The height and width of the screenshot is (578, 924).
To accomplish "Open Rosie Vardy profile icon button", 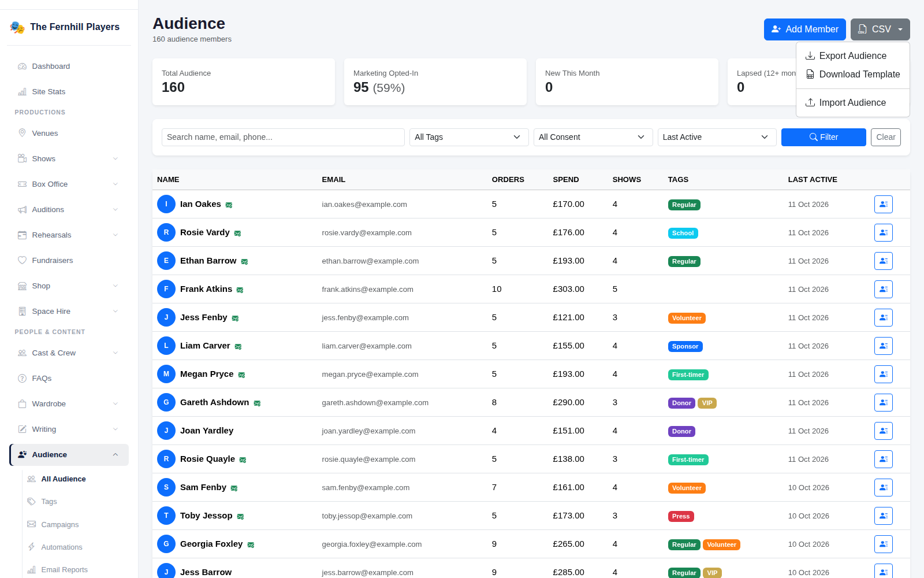I will [x=883, y=232].
